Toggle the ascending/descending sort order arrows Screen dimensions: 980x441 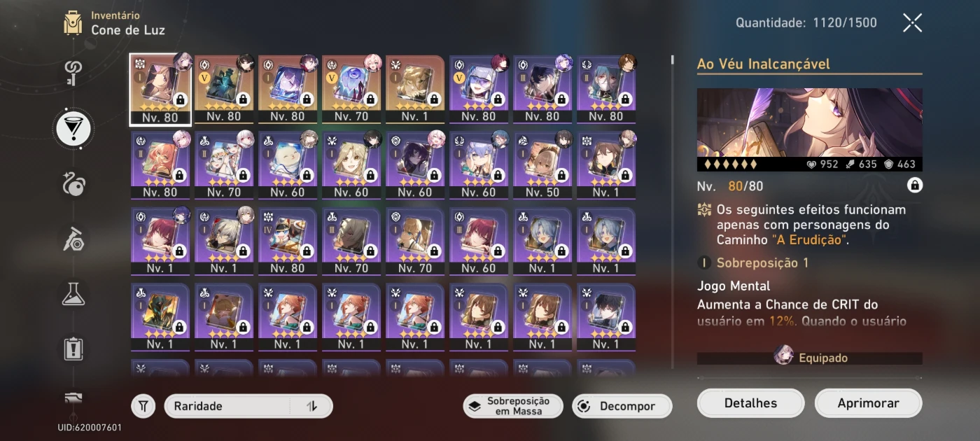[311, 406]
